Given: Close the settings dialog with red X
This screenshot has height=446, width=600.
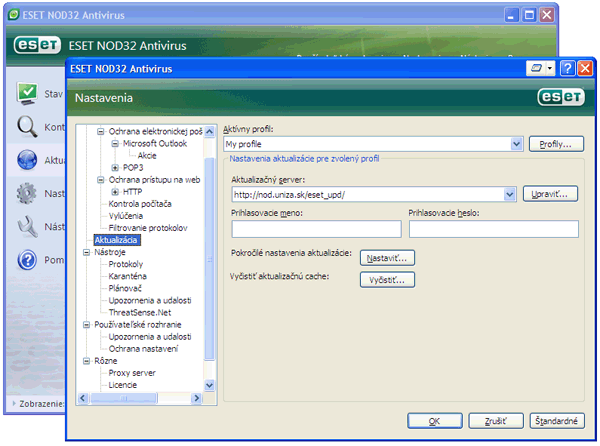Looking at the screenshot, I should [585, 69].
